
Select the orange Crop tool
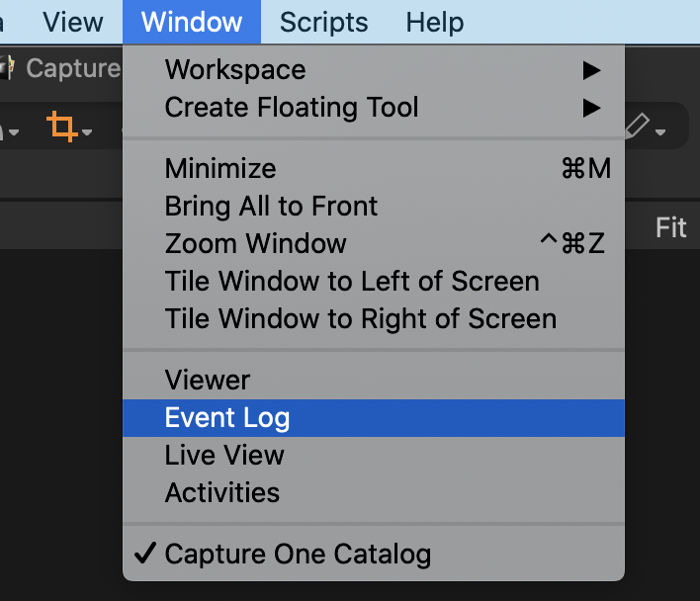pyautogui.click(x=61, y=127)
